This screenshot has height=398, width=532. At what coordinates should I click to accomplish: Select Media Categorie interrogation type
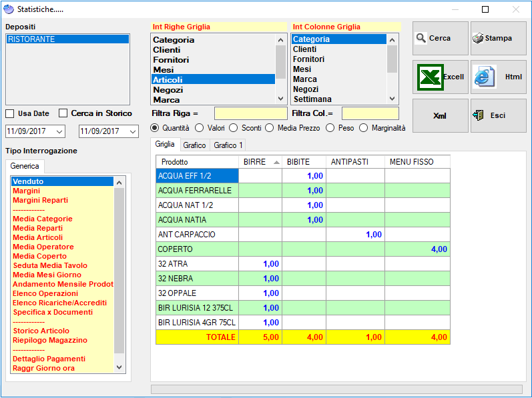(x=63, y=219)
